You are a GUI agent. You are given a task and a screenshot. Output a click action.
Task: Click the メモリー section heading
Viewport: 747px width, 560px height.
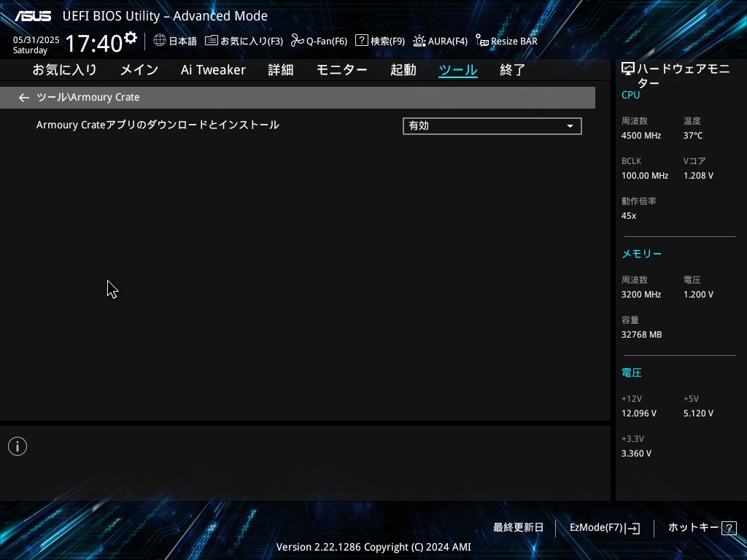click(642, 254)
